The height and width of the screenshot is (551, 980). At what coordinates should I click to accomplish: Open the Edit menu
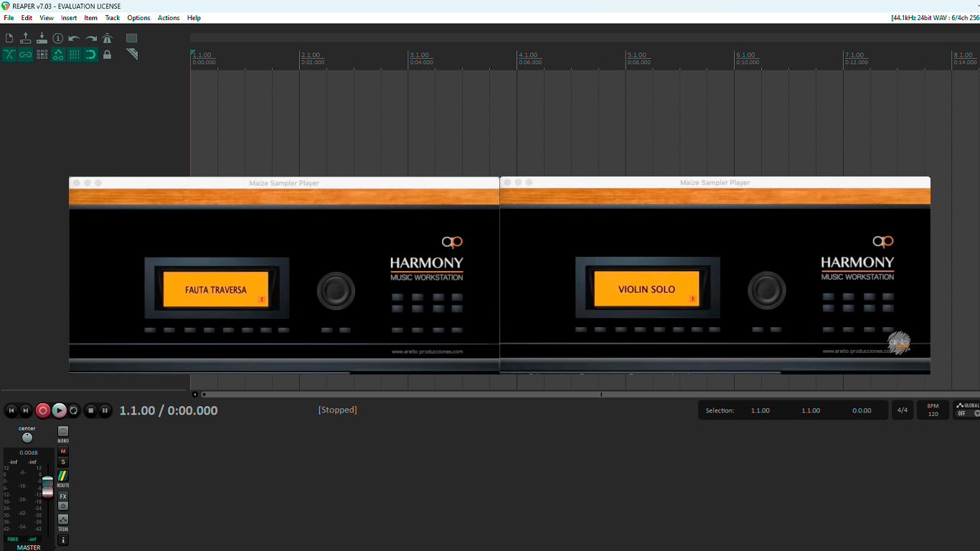[x=27, y=18]
